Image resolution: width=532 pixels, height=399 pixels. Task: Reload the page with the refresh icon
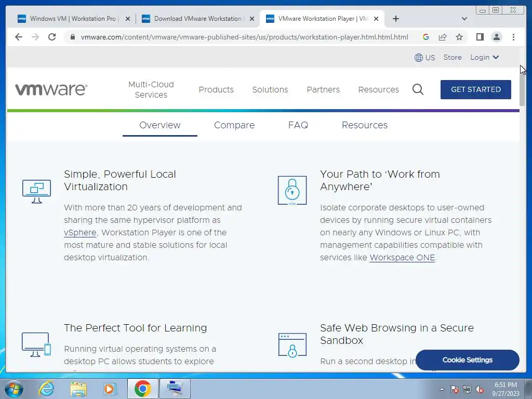coord(52,37)
